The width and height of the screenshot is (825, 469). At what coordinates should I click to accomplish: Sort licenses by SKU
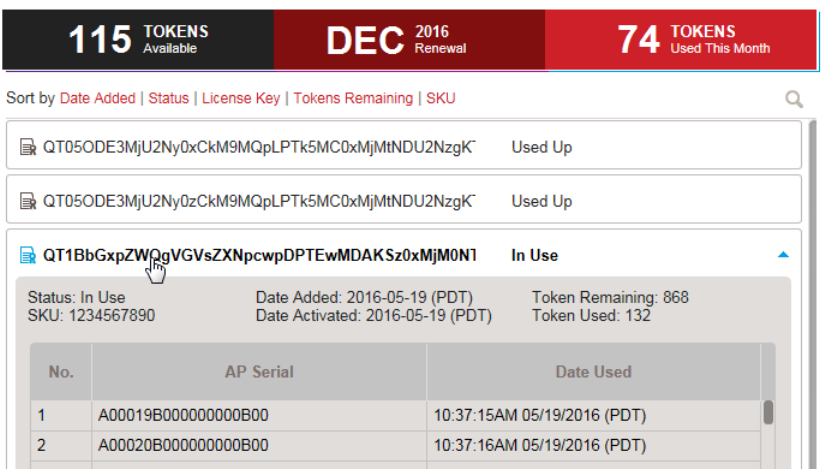click(440, 98)
